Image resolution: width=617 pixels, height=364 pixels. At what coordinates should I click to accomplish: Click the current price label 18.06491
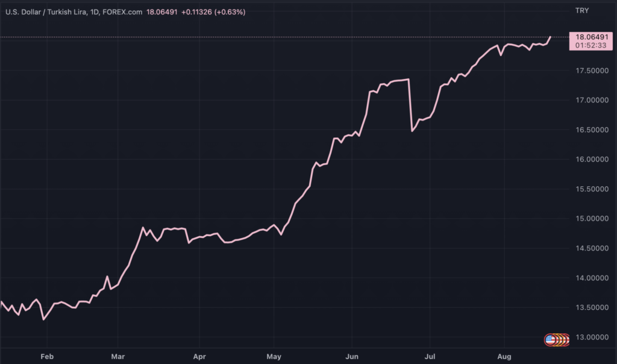(592, 37)
